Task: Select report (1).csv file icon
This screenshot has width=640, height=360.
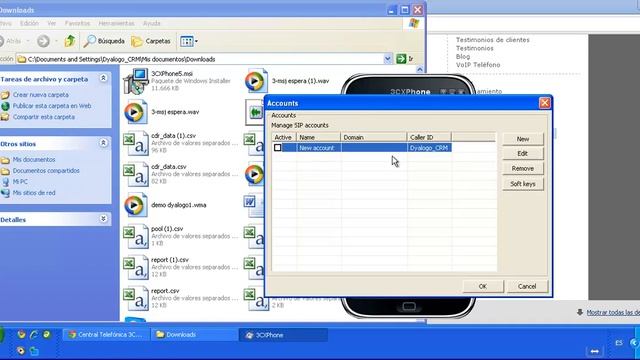Action: [x=136, y=267]
